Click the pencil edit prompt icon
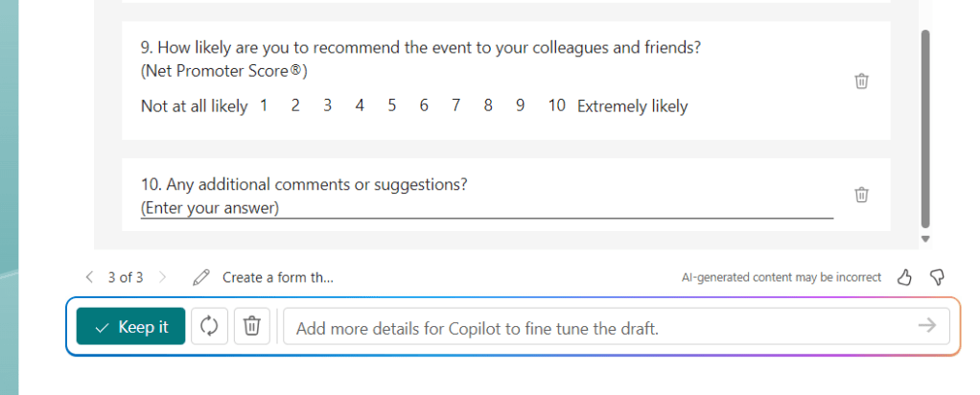Screen dimensions: 980x395 click(x=200, y=277)
